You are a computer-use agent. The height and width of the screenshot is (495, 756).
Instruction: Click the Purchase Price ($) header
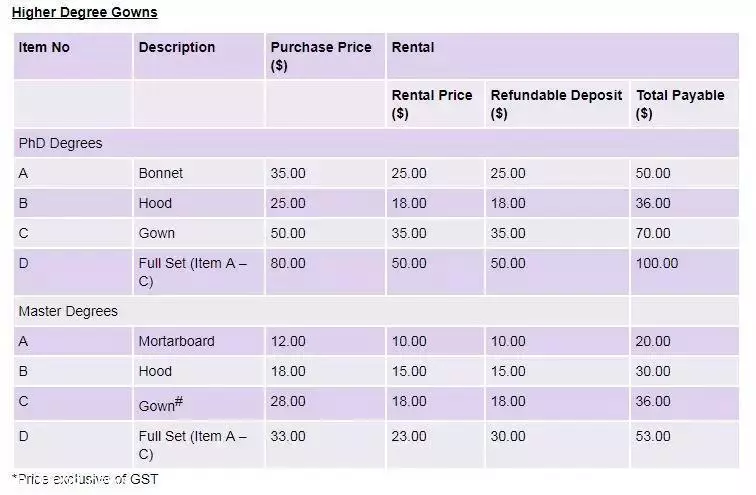[325, 56]
